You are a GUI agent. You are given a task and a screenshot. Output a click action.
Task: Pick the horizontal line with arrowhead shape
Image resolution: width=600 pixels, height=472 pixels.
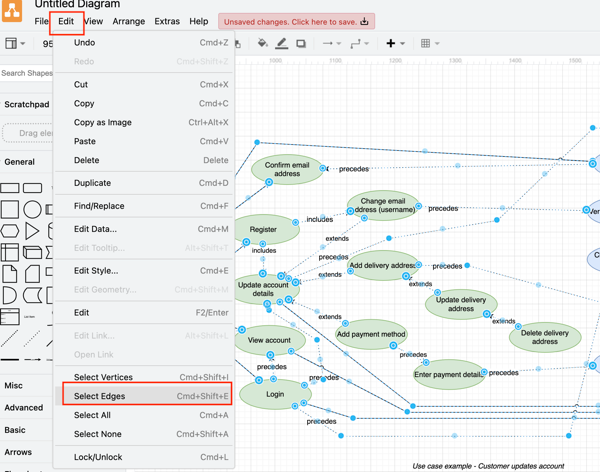pyautogui.click(x=33, y=359)
